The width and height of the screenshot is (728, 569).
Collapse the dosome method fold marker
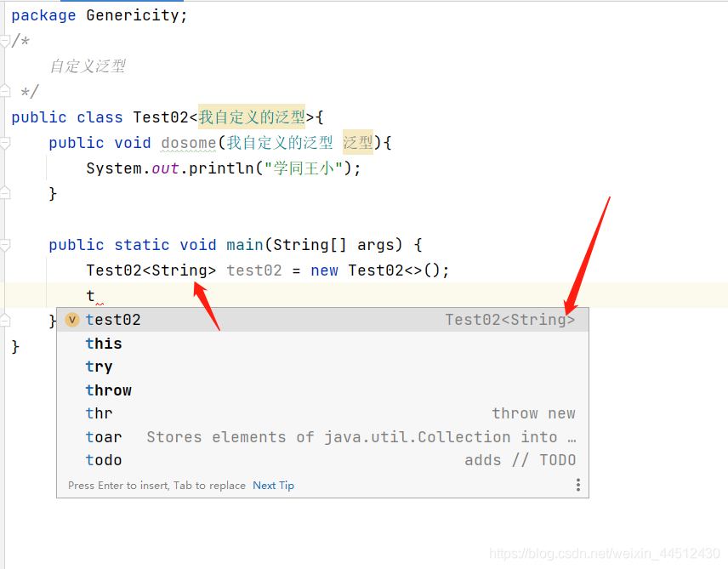[x=4, y=143]
